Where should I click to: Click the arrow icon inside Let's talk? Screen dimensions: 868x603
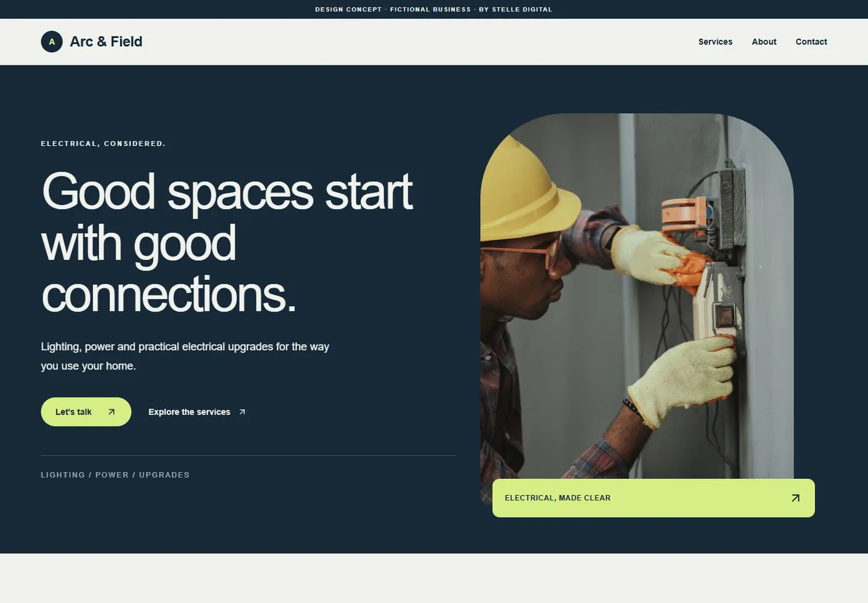pos(112,412)
